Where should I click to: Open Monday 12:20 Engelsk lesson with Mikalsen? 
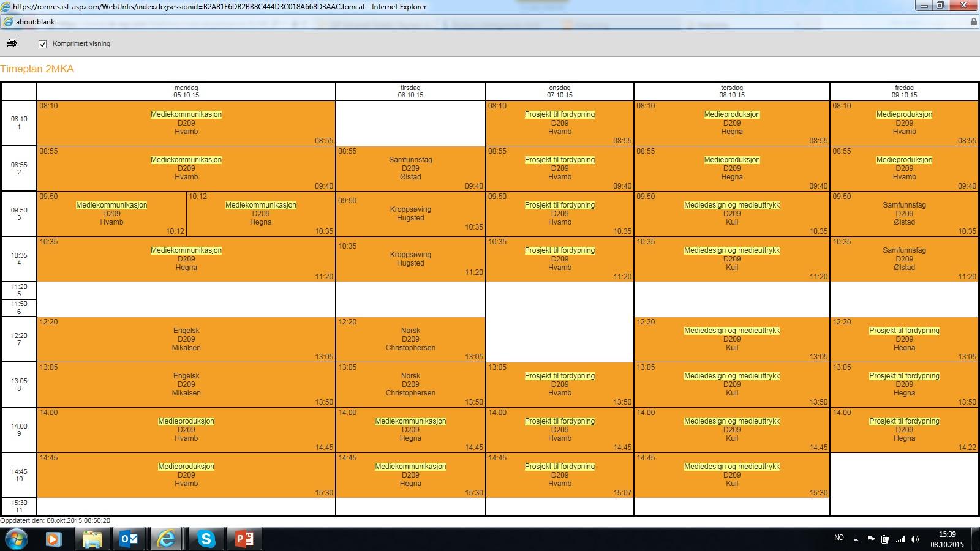pos(186,339)
